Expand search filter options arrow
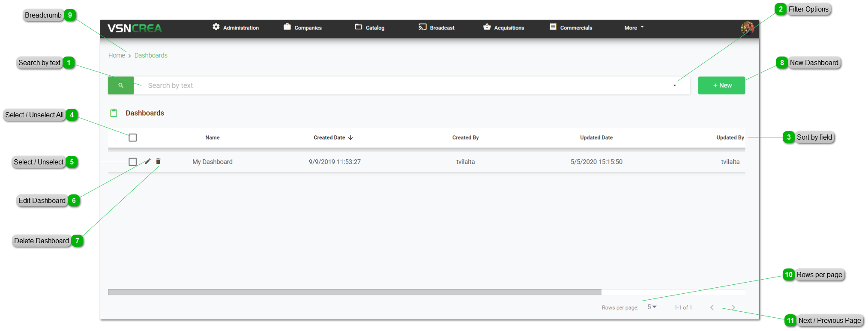This screenshot has width=868, height=331. click(674, 86)
